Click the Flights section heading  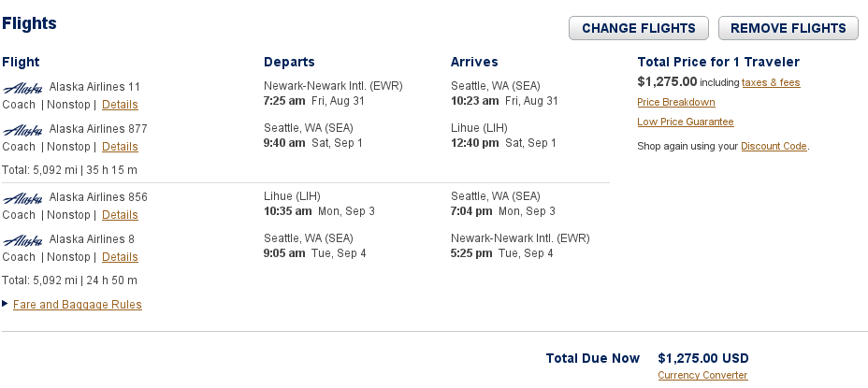coord(29,23)
